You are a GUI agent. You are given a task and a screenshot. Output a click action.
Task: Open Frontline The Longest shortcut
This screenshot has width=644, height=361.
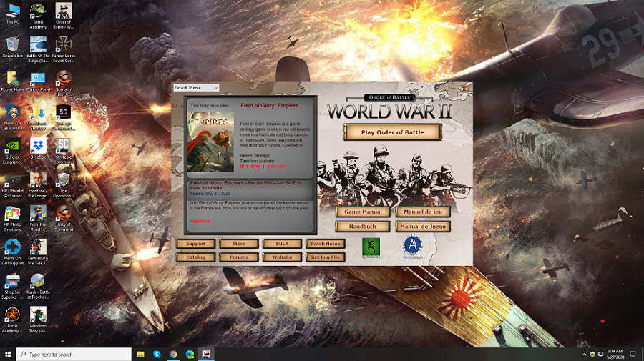38,184
